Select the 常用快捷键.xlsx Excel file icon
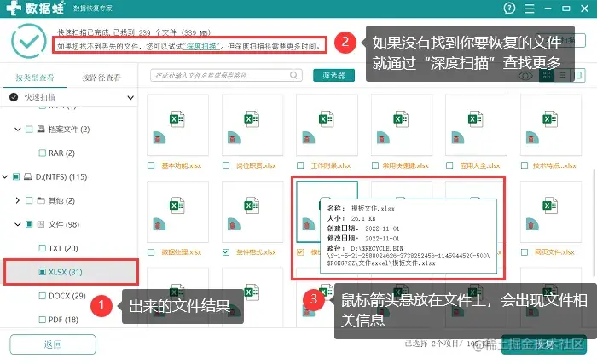Image resolution: width=597 pixels, height=364 pixels. [x=401, y=118]
